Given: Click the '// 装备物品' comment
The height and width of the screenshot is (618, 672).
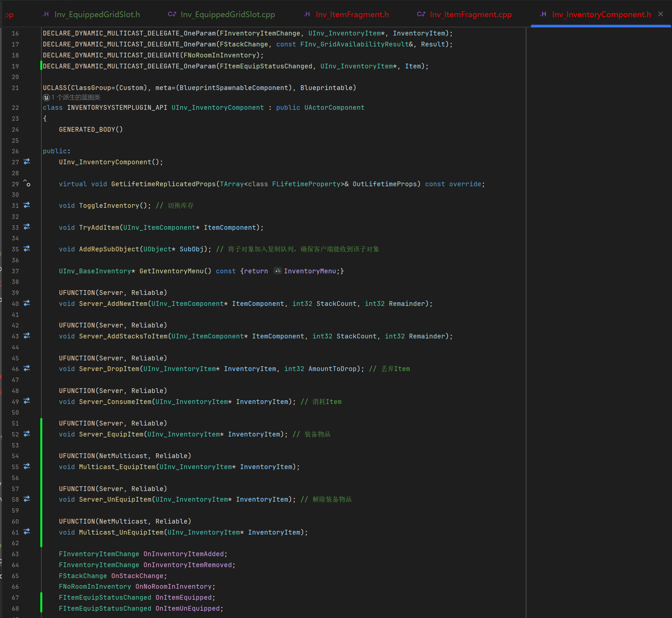Looking at the screenshot, I should 312,434.
